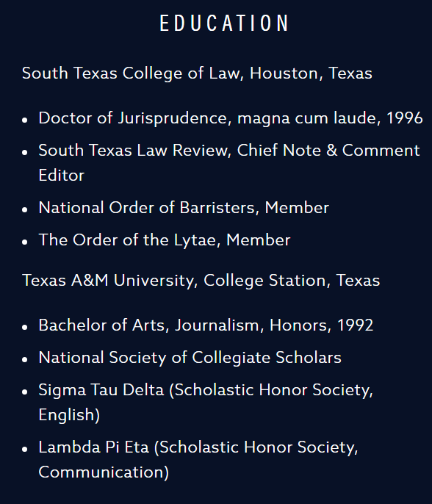The image size is (432, 504).
Task: Select Lambda Pi Eta list item
Action: tap(198, 460)
